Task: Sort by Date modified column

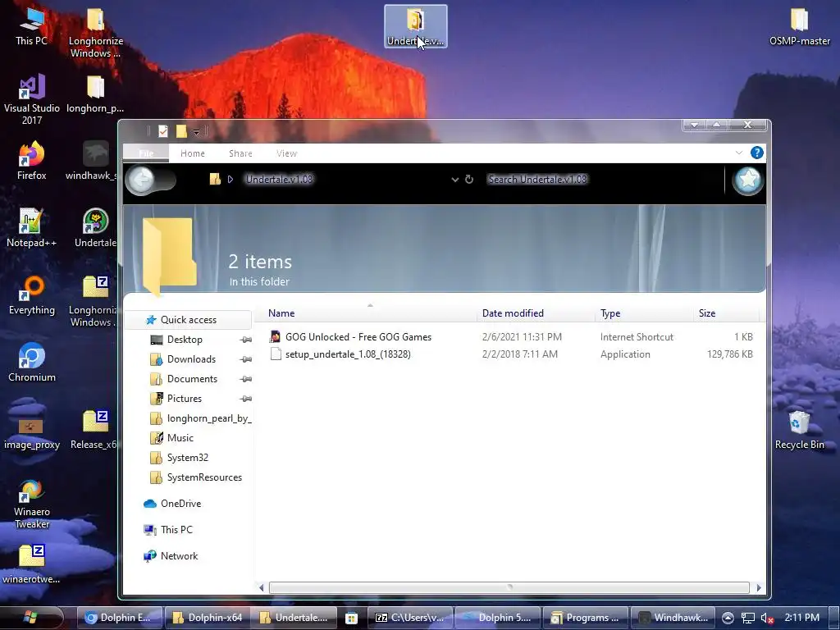Action: (536, 313)
